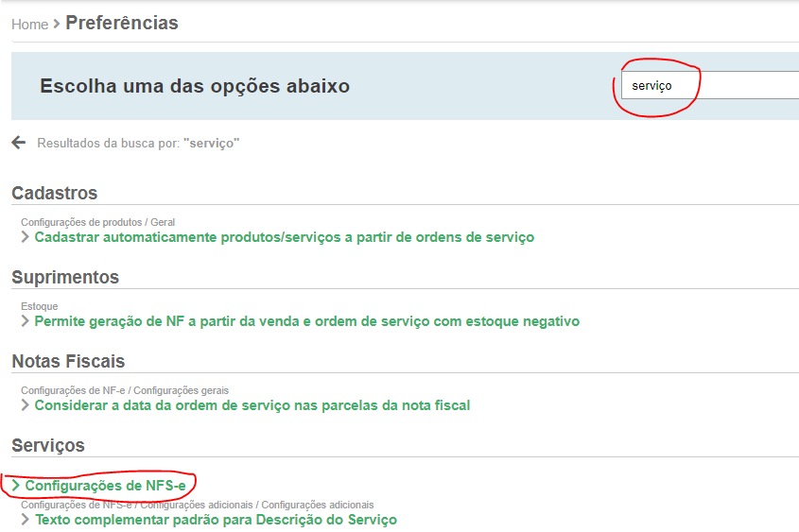Click the Cadastros section heading
The width and height of the screenshot is (799, 532).
click(55, 193)
